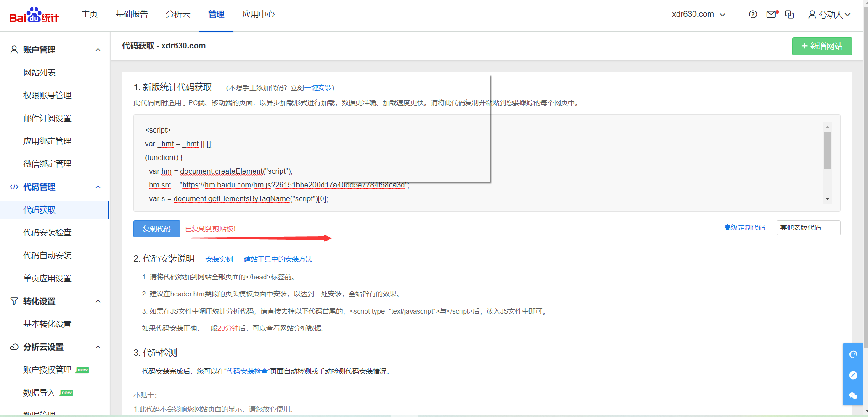Image resolution: width=868 pixels, height=417 pixels.
Task: Click the 新增网站 button
Action: click(822, 46)
